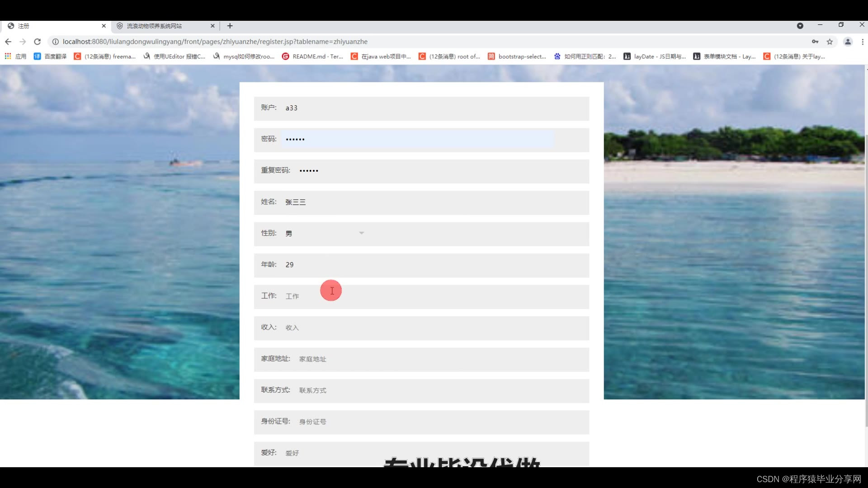This screenshot has width=868, height=488.
Task: Open a new browser tab
Action: [x=230, y=26]
